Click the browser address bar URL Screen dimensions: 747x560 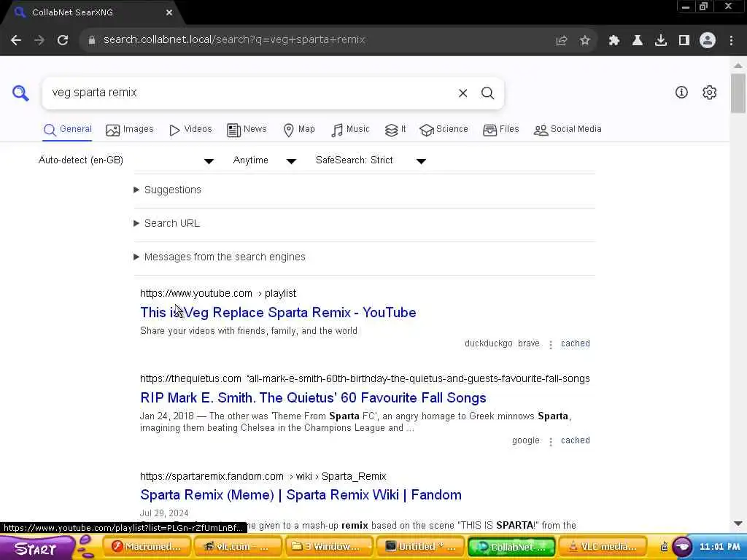point(234,40)
